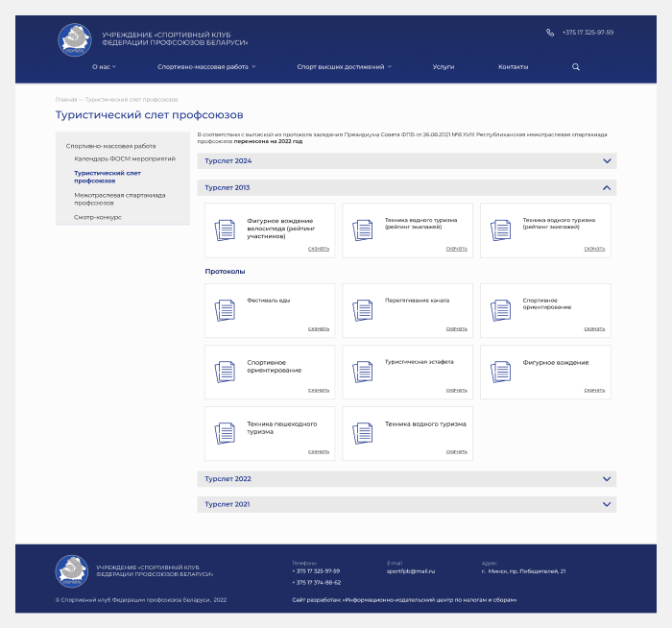Click the bold 'перенесена на 2022 год' text
The height and width of the screenshot is (628, 672).
(268, 141)
